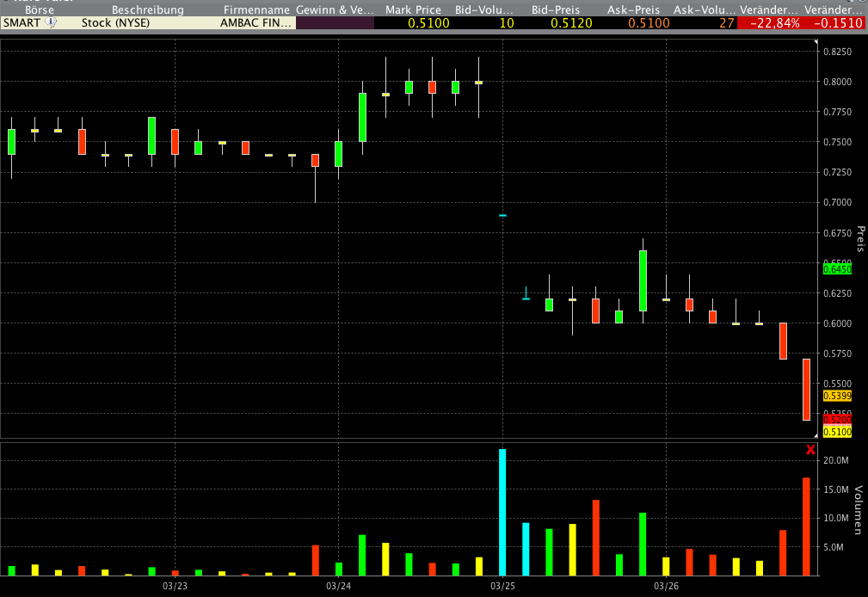868x597 pixels.
Task: Click the -0.1510 change cell
Action: [834, 23]
